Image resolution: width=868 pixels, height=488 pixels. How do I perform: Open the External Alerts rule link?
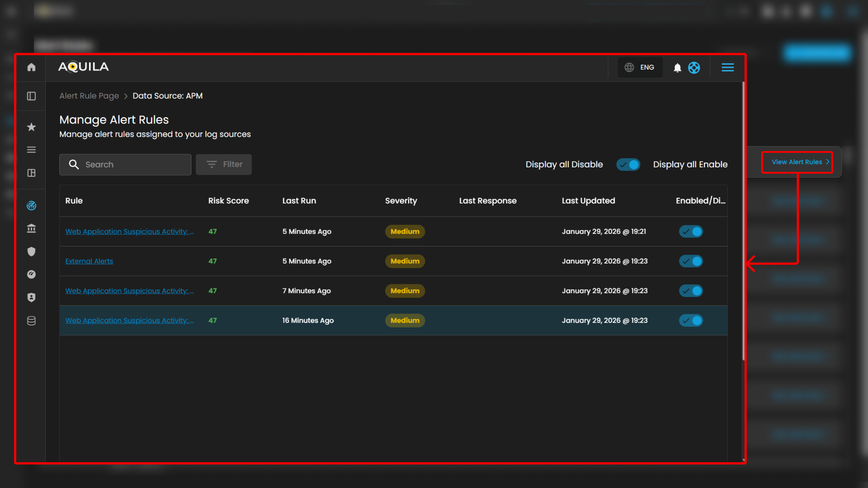[89, 261]
